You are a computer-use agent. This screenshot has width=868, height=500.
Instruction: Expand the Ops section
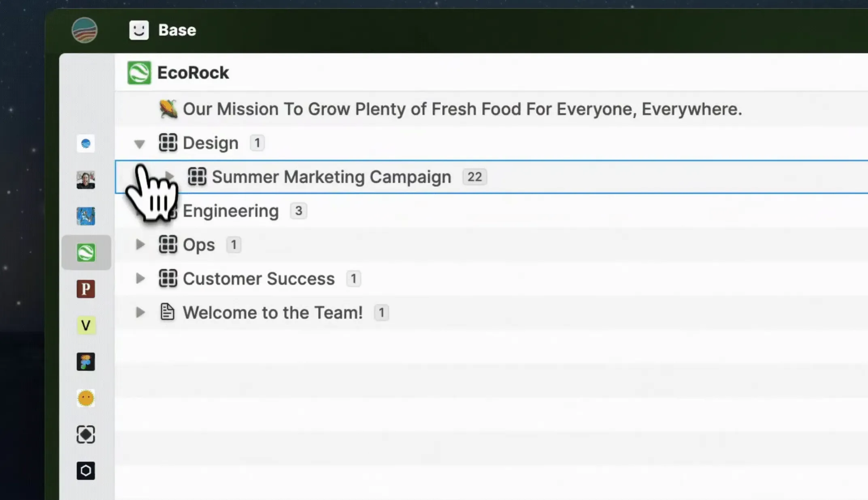[x=140, y=244]
